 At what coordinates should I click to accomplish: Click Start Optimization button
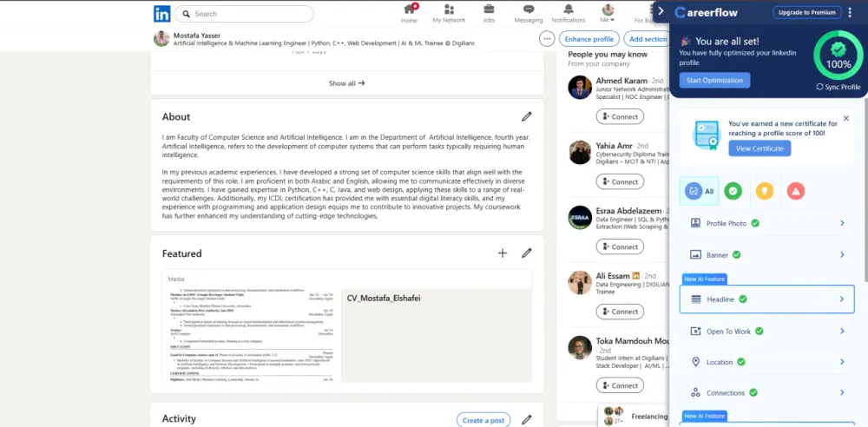(x=714, y=81)
